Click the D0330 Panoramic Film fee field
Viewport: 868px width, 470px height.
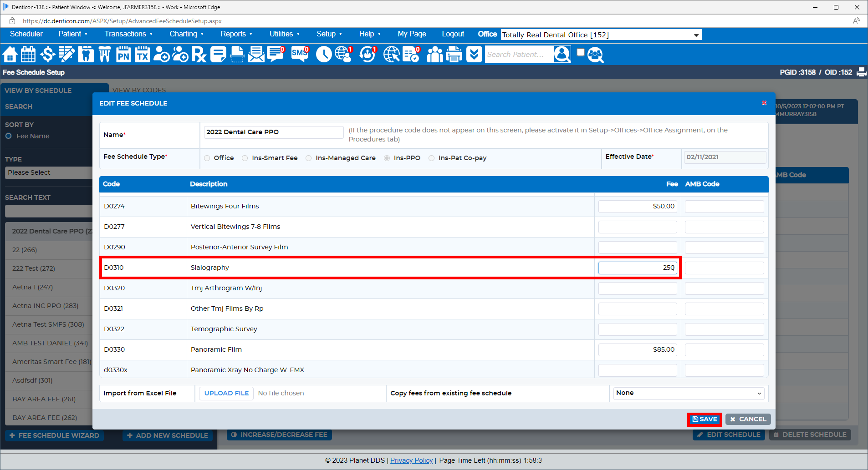[x=637, y=349]
